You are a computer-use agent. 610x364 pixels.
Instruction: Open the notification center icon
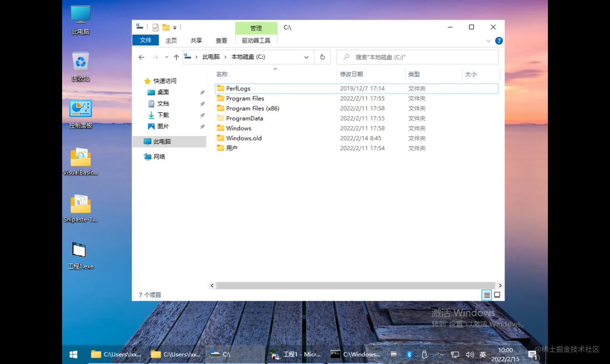(533, 355)
